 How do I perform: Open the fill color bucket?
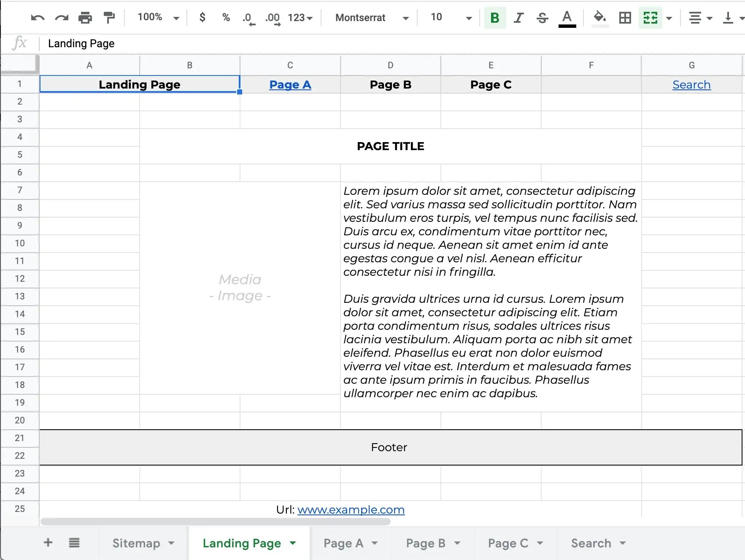tap(600, 19)
